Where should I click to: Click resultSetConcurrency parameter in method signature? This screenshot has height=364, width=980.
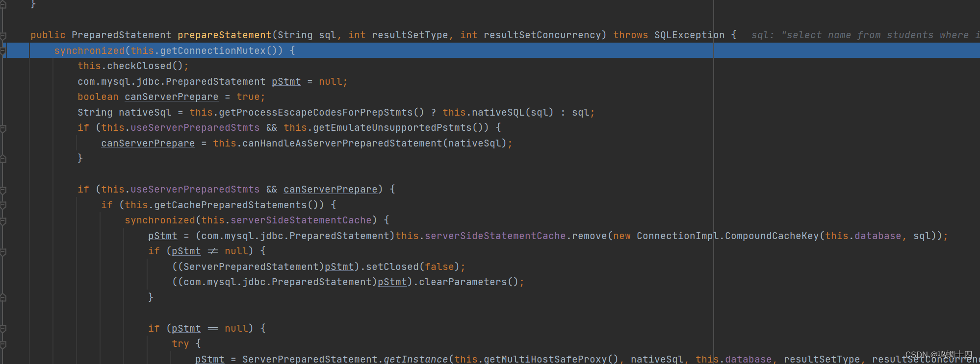coord(542,35)
